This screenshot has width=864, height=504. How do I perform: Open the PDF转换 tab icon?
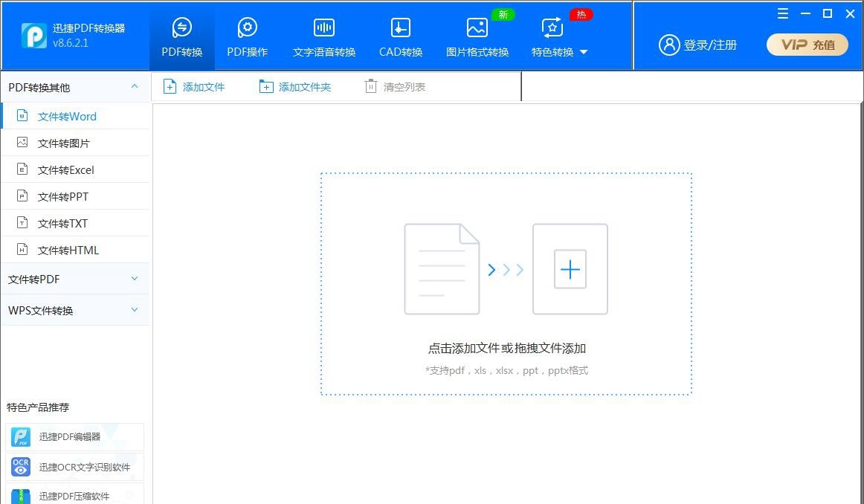(x=182, y=27)
